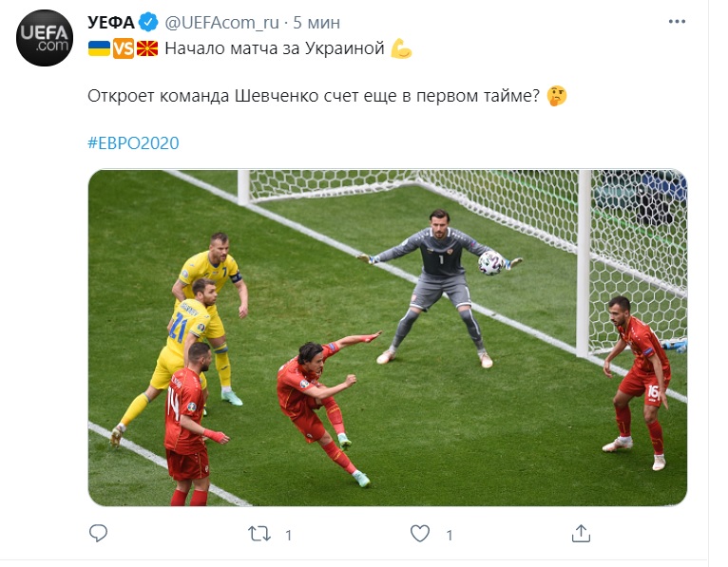This screenshot has width=728, height=567.
Task: Open the three-dot more options menu
Action: pyautogui.click(x=677, y=22)
